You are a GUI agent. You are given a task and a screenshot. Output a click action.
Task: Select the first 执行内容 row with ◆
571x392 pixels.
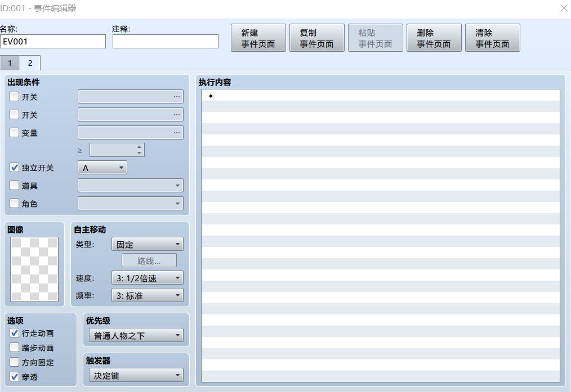coord(381,96)
